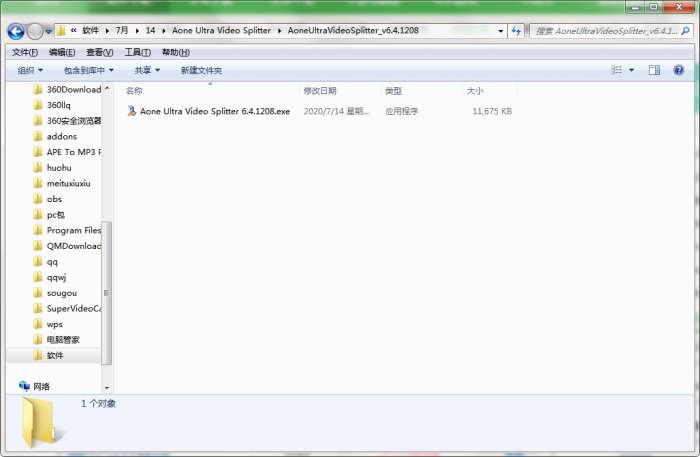Image resolution: width=700 pixels, height=457 pixels.
Task: Click the file size 11,675 KB
Action: click(x=492, y=111)
